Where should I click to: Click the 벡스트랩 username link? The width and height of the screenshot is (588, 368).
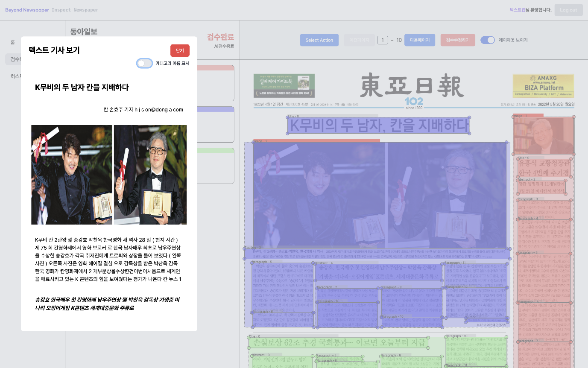(x=518, y=10)
